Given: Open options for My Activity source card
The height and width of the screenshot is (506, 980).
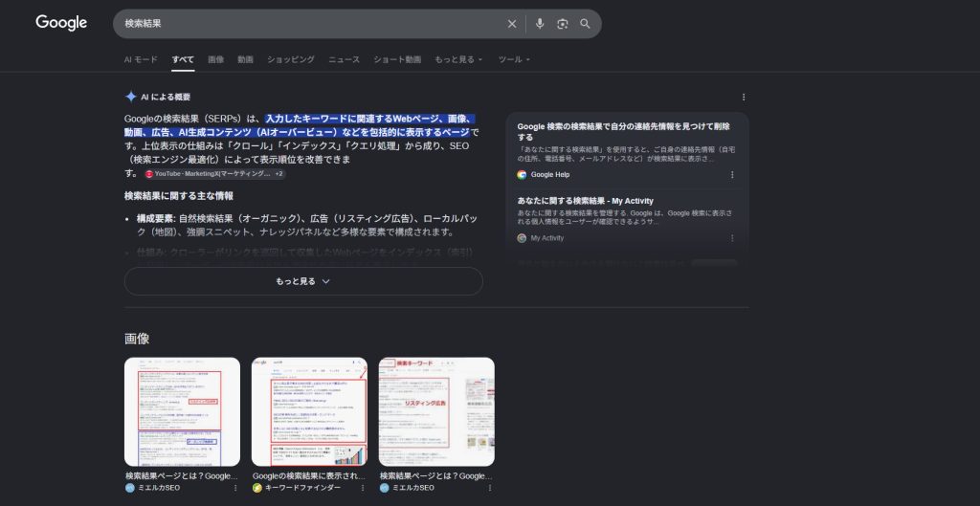Looking at the screenshot, I should (x=732, y=238).
